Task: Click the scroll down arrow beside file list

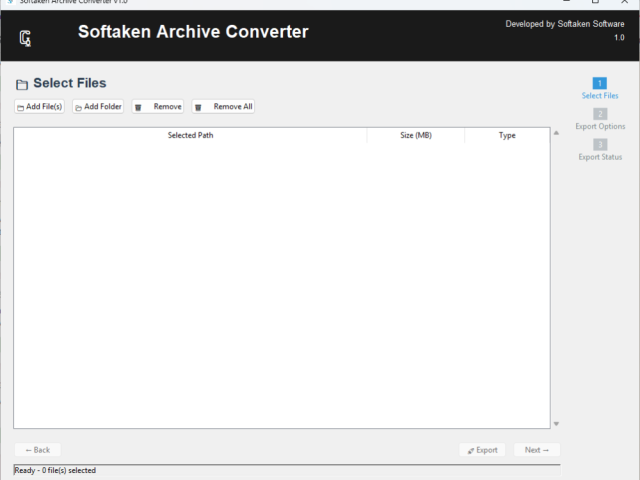Action: pos(556,424)
